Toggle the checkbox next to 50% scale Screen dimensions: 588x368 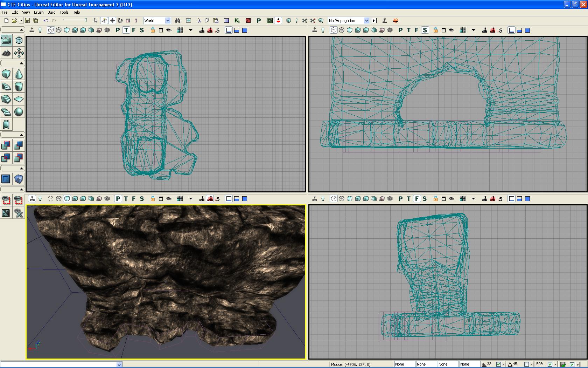click(x=550, y=364)
